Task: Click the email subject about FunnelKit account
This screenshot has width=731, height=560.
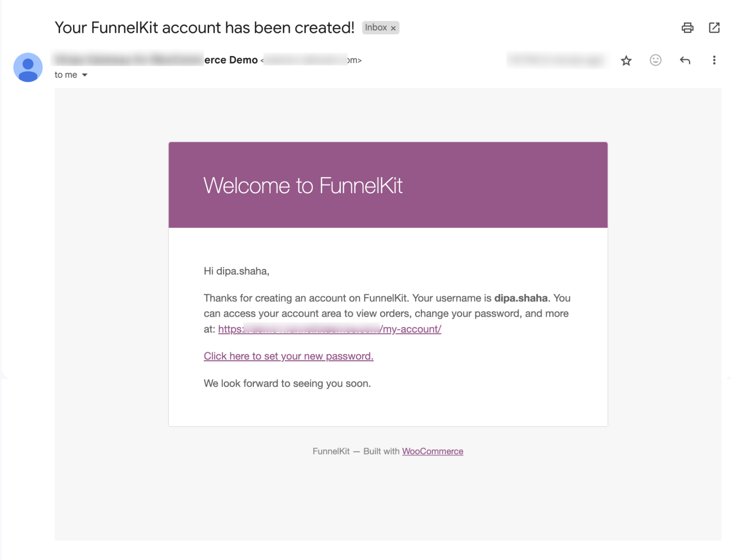Action: (204, 28)
